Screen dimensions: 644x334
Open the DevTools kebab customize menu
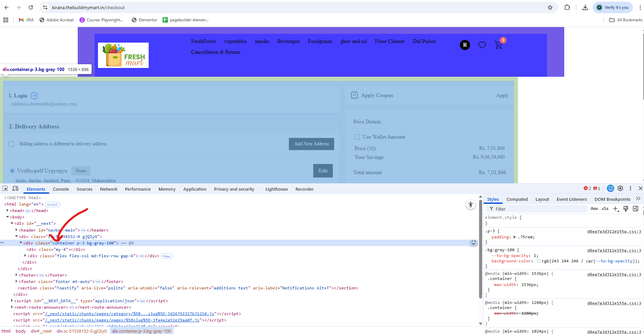pos(630,188)
